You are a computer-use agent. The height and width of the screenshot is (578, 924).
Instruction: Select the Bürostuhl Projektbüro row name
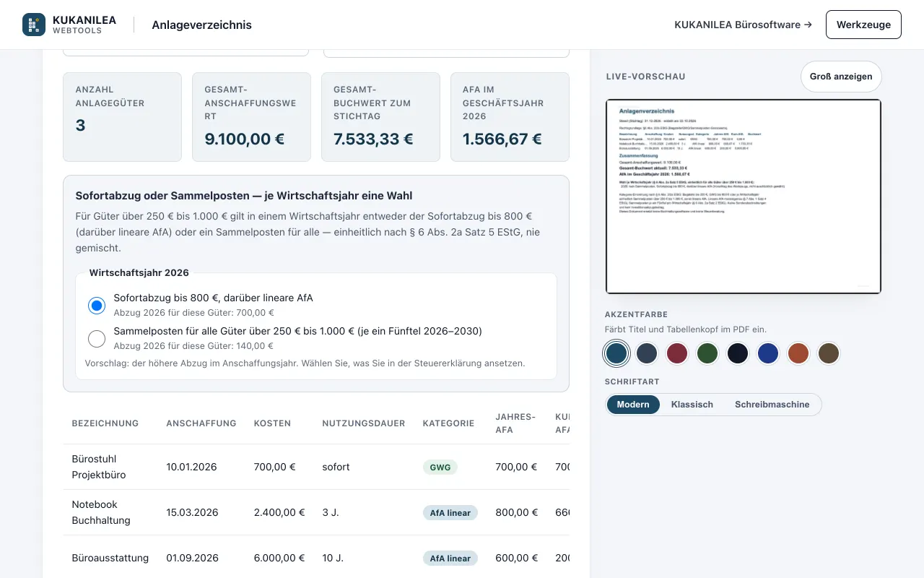pos(99,467)
